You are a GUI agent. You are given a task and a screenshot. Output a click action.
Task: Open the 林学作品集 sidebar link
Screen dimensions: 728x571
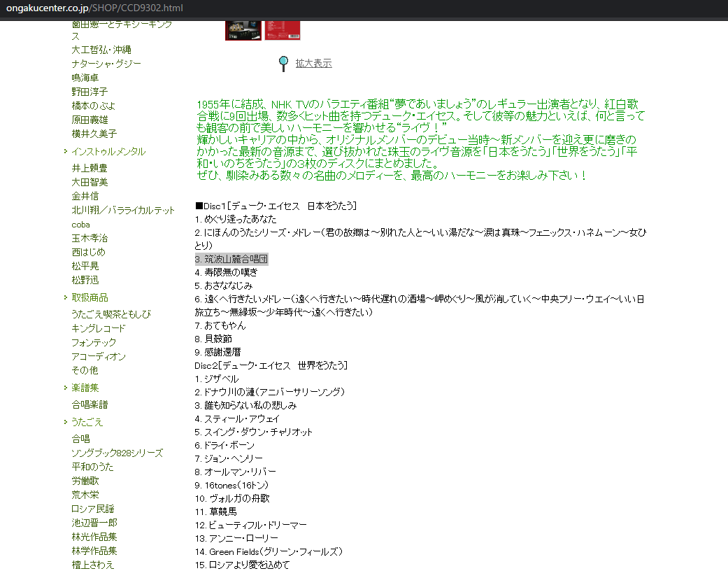click(x=94, y=551)
